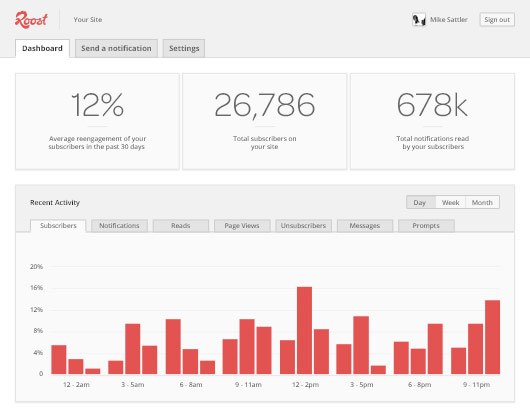
Task: Click the 9 - 11am axis label
Action: (x=248, y=385)
